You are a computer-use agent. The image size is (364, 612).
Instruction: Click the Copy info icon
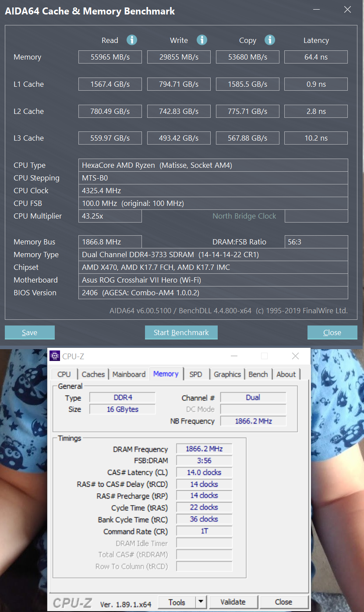click(x=270, y=40)
